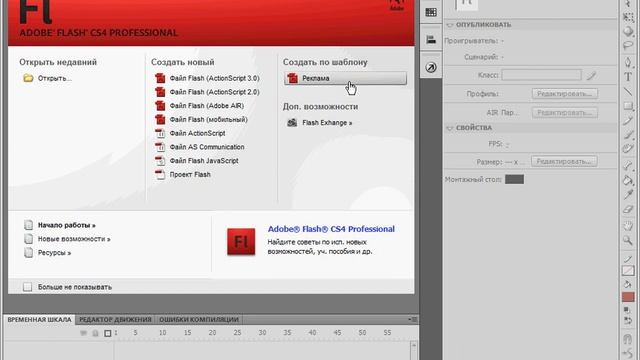Tick the Больше не показывать checkbox
Screen dimensions: 640x360
coord(27,287)
